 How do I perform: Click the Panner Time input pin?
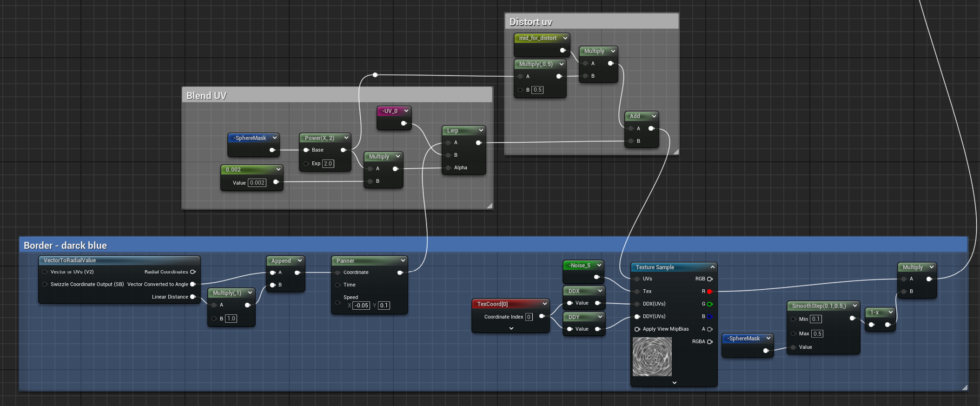coord(338,285)
